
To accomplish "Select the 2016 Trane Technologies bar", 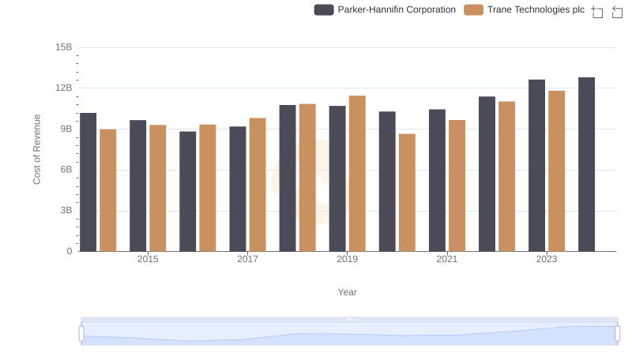I will (208, 188).
